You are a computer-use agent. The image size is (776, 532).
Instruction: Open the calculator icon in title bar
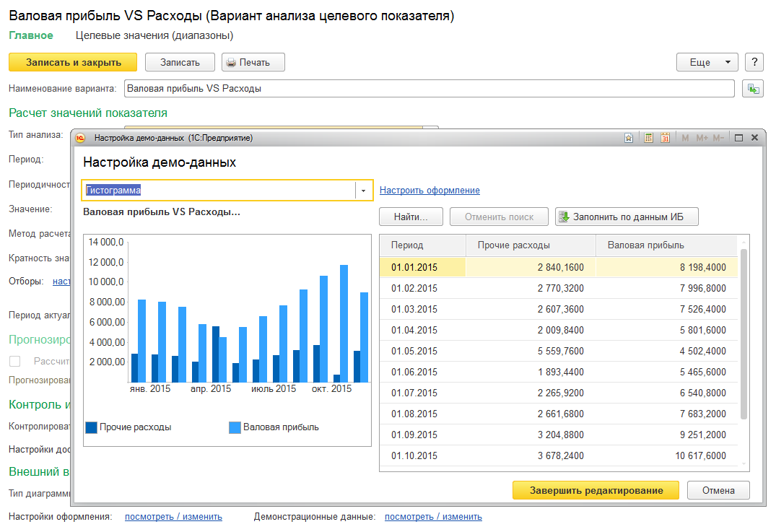649,138
